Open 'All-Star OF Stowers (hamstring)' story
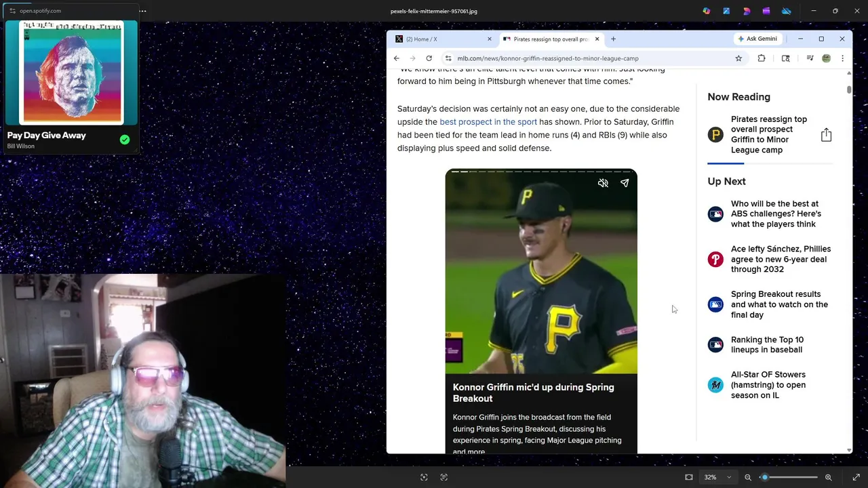The image size is (868, 488). click(768, 384)
